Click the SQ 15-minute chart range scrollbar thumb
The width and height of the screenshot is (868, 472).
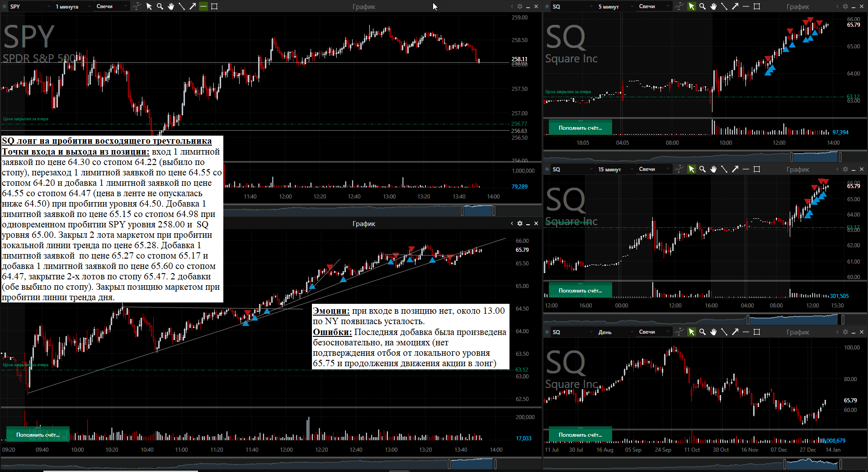point(795,320)
